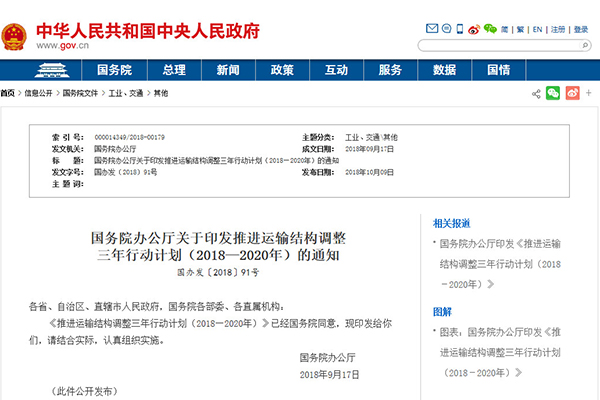
Task: Go to 首页 in breadcrumb
Action: (x=7, y=93)
